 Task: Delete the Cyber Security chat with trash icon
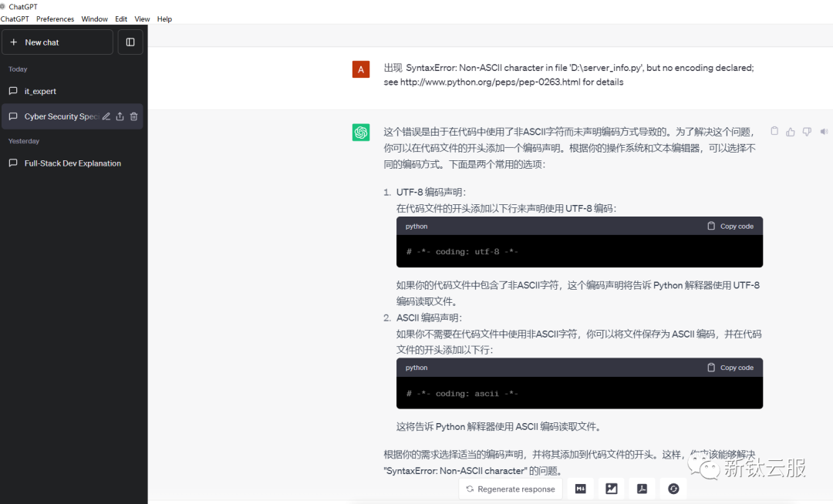click(x=134, y=116)
